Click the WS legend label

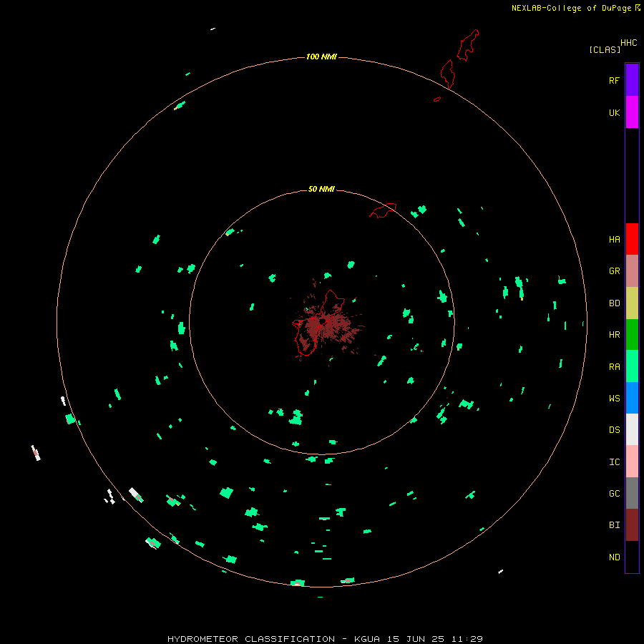[614, 398]
